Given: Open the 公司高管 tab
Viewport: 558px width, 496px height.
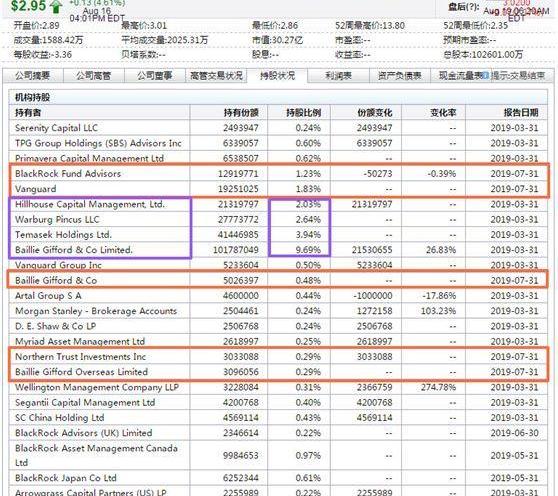Looking at the screenshot, I should [x=94, y=76].
